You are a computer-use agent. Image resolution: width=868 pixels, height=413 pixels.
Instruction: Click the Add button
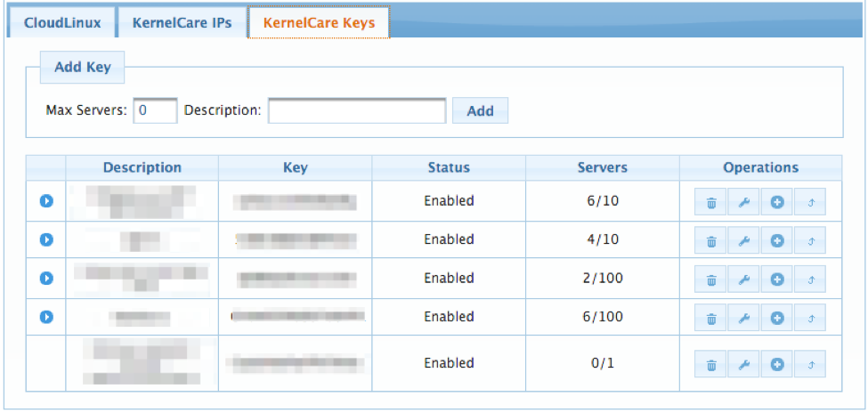pos(480,110)
